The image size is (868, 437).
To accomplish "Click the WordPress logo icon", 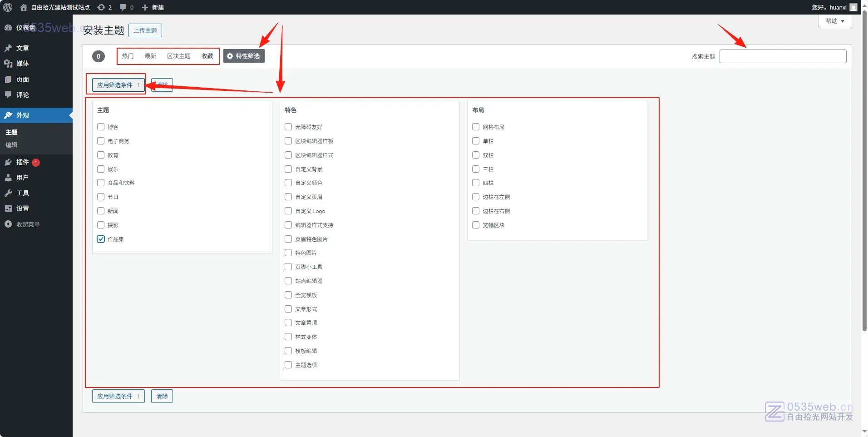I will pos(8,7).
